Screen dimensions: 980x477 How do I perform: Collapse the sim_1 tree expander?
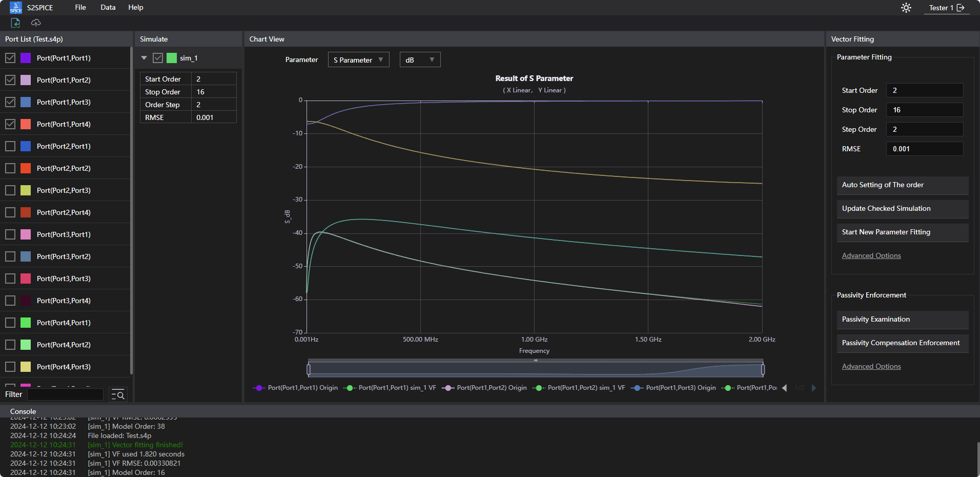(x=144, y=58)
